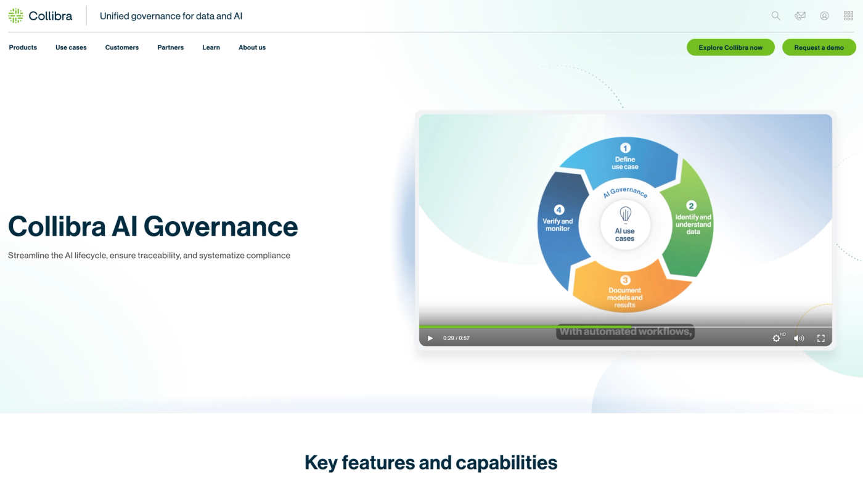This screenshot has width=863, height=504.
Task: Click the Collibra logo icon
Action: tap(16, 16)
